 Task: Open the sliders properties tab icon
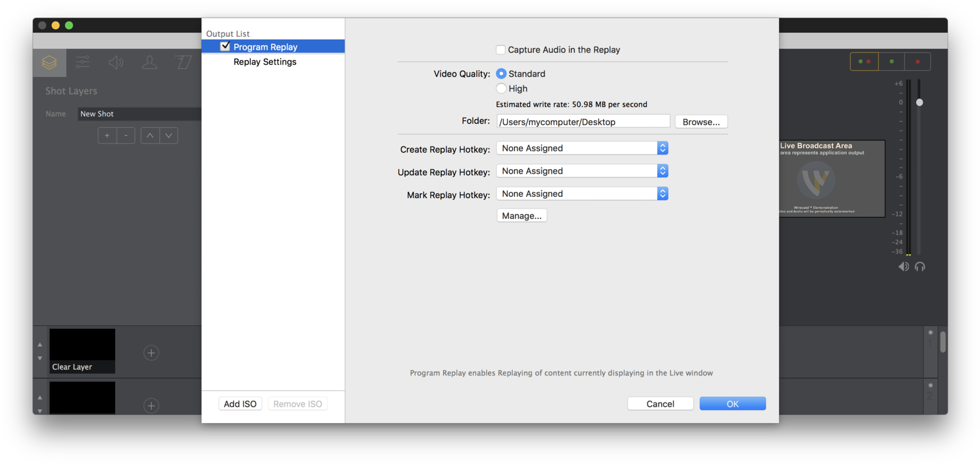[x=83, y=62]
